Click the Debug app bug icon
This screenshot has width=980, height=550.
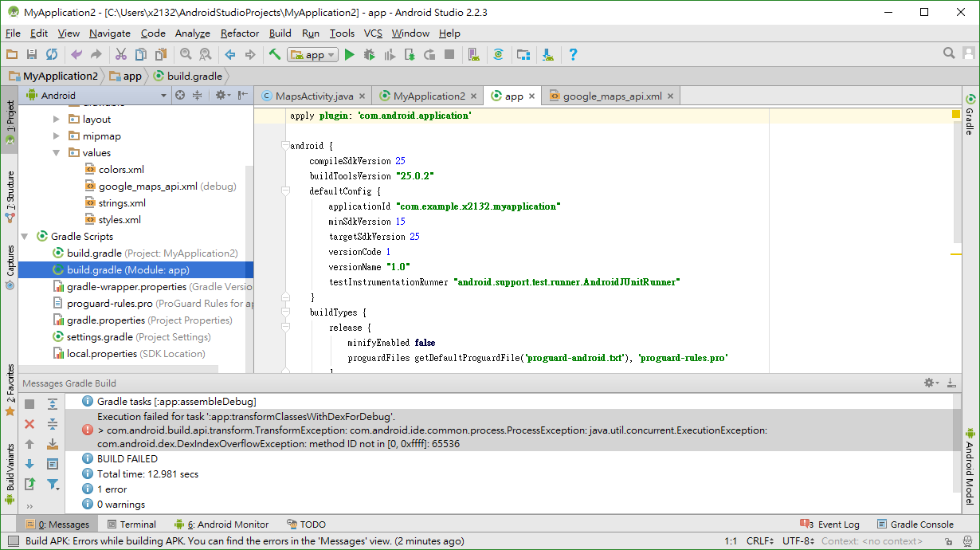369,54
